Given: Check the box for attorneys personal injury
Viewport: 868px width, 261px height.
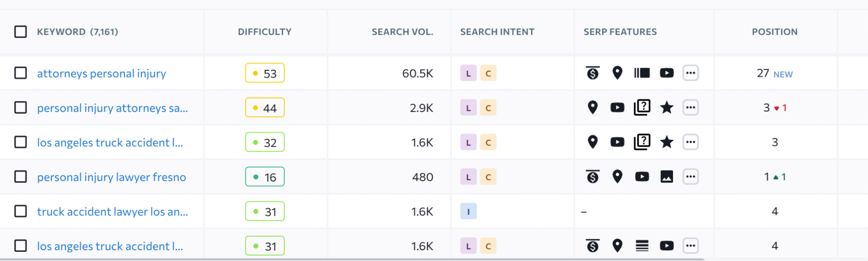Looking at the screenshot, I should tap(20, 73).
